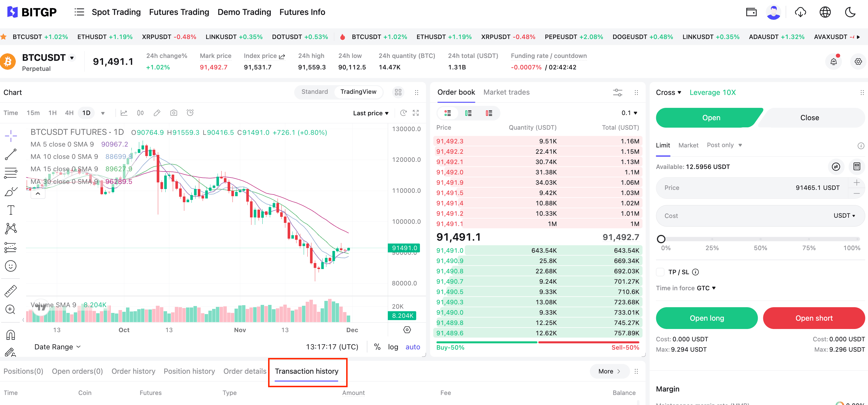This screenshot has width=868, height=405.
Task: Switch order book to buy-orders-only view
Action: (468, 113)
